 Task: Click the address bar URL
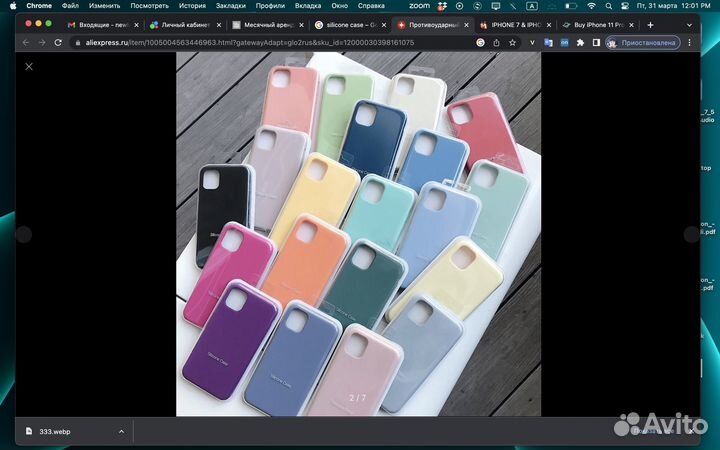click(249, 43)
